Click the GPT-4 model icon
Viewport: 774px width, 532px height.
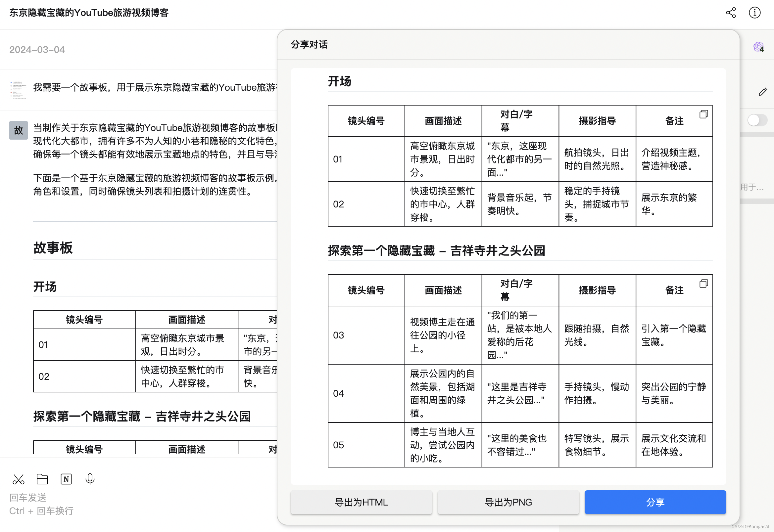(x=759, y=47)
